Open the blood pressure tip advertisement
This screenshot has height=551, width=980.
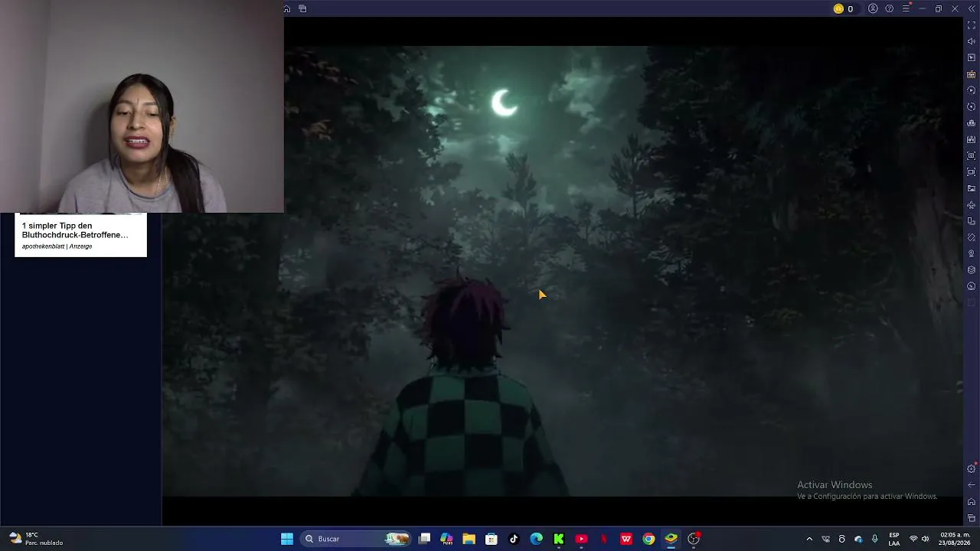80,235
